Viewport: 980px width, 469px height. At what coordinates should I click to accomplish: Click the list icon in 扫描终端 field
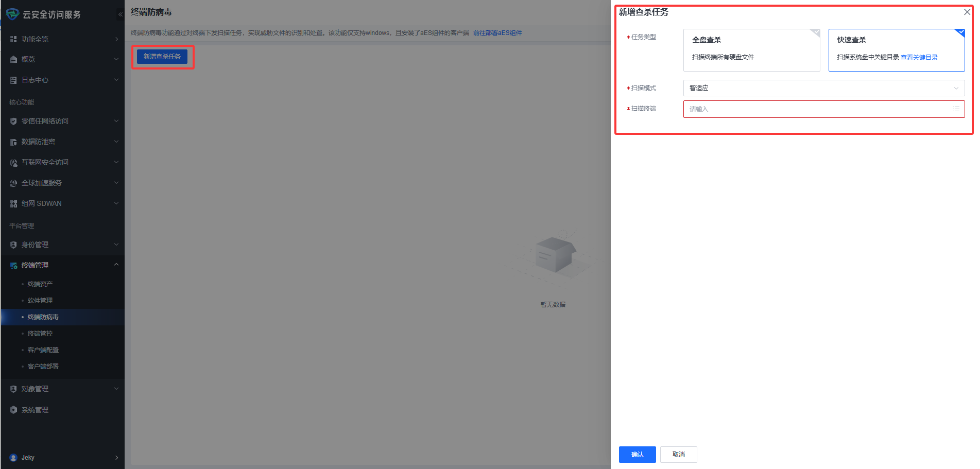click(956, 109)
